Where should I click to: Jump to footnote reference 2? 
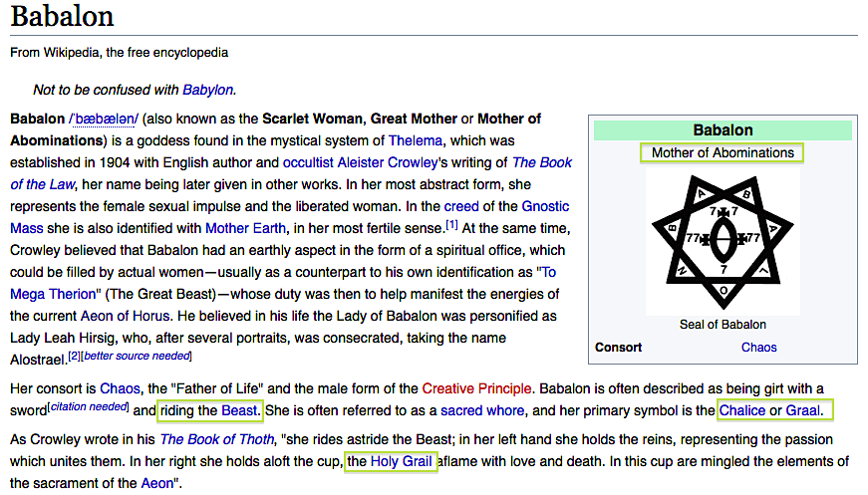[74, 356]
